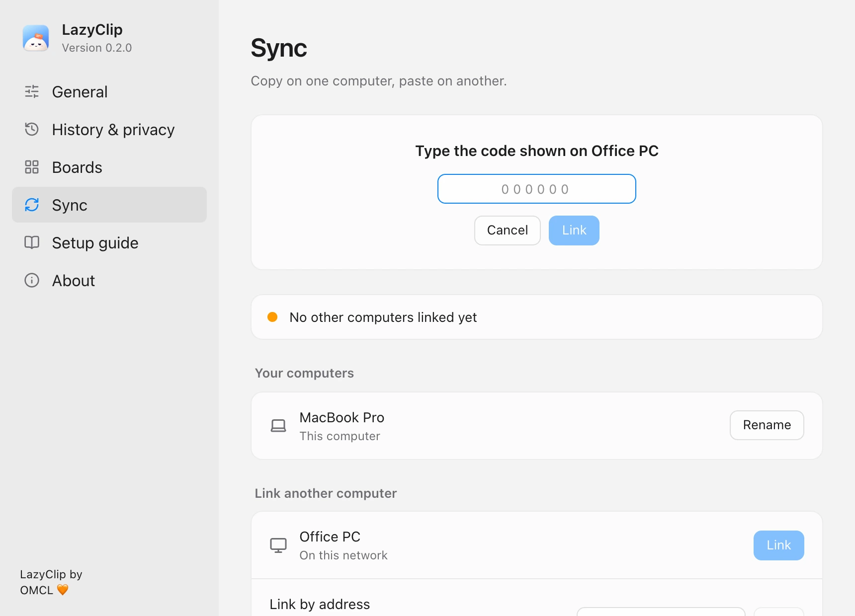Select the Sync sidebar item
Image resolution: width=855 pixels, height=616 pixels.
click(109, 205)
